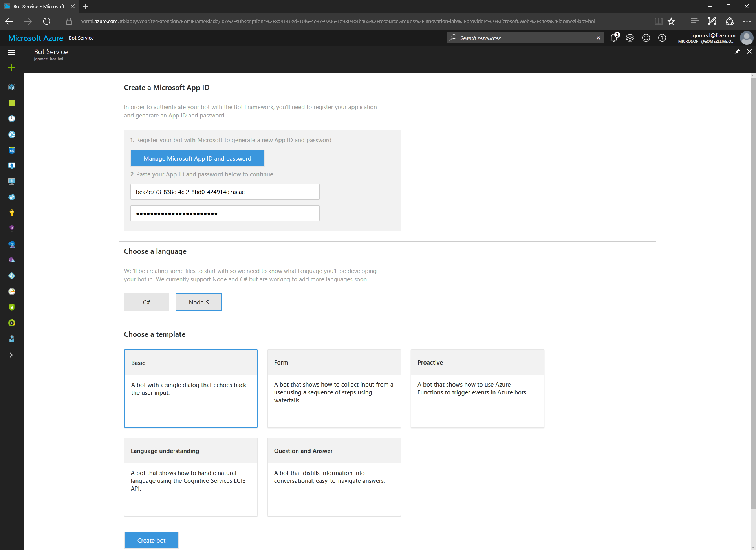Clear the Search resources box

point(599,38)
